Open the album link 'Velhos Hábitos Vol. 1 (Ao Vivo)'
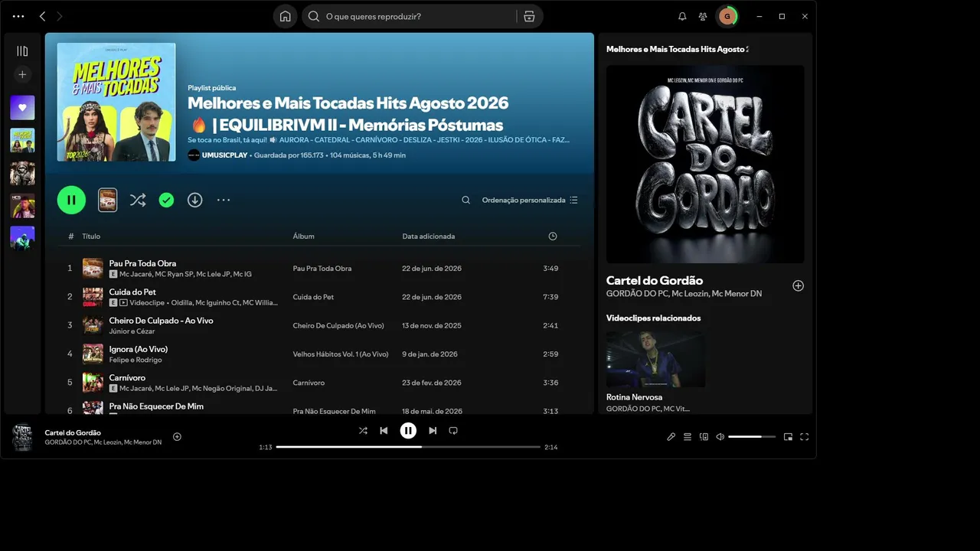980x551 pixels. (x=341, y=354)
